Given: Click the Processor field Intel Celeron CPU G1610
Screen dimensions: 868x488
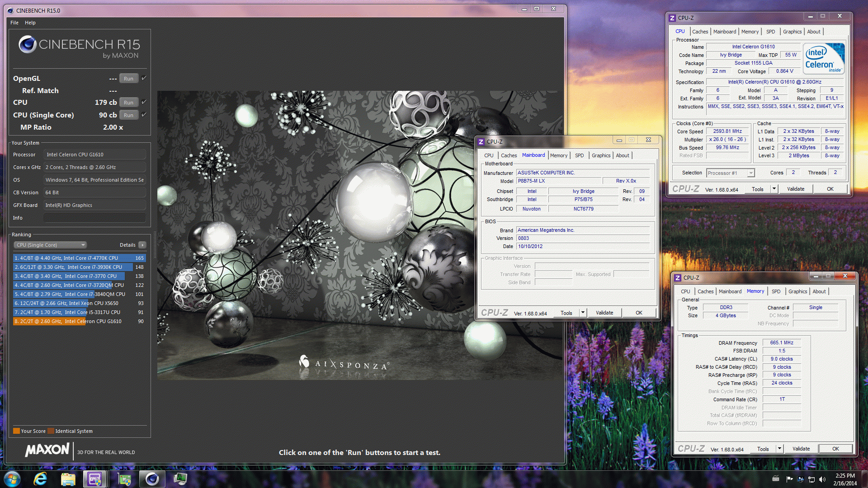Looking at the screenshot, I should point(94,155).
